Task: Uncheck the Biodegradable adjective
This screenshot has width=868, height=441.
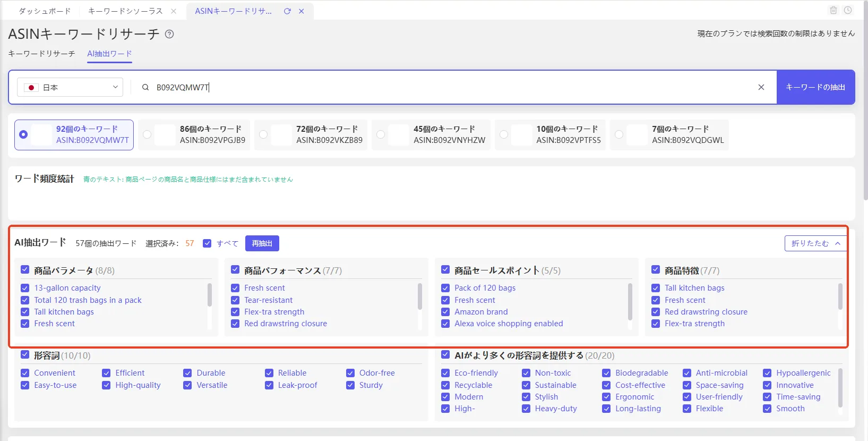Action: (x=606, y=373)
